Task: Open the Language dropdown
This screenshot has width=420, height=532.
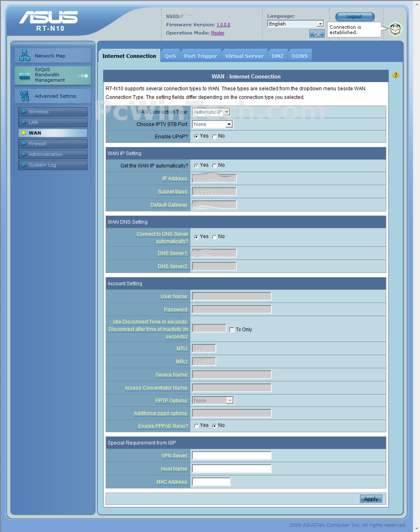Action: [x=295, y=24]
